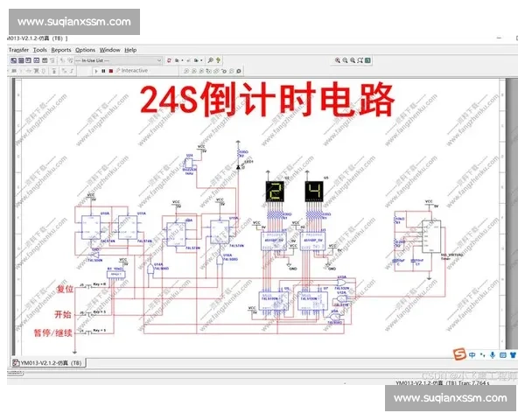Toggle the Full Screen view icon
The height and width of the screenshot is (420, 525).
tap(367, 60)
